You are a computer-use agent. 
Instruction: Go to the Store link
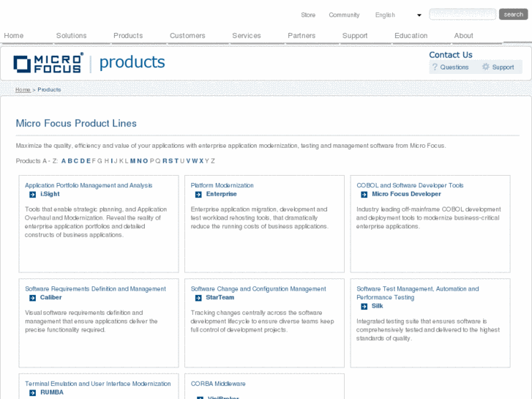coord(308,15)
